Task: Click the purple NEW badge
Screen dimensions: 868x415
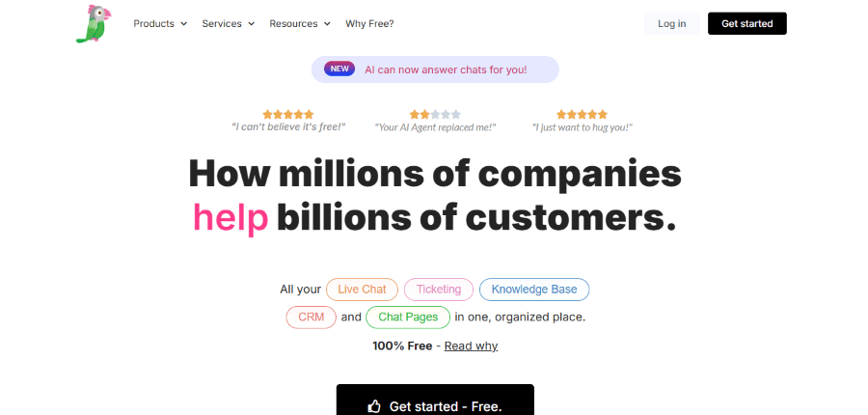Action: 339,69
